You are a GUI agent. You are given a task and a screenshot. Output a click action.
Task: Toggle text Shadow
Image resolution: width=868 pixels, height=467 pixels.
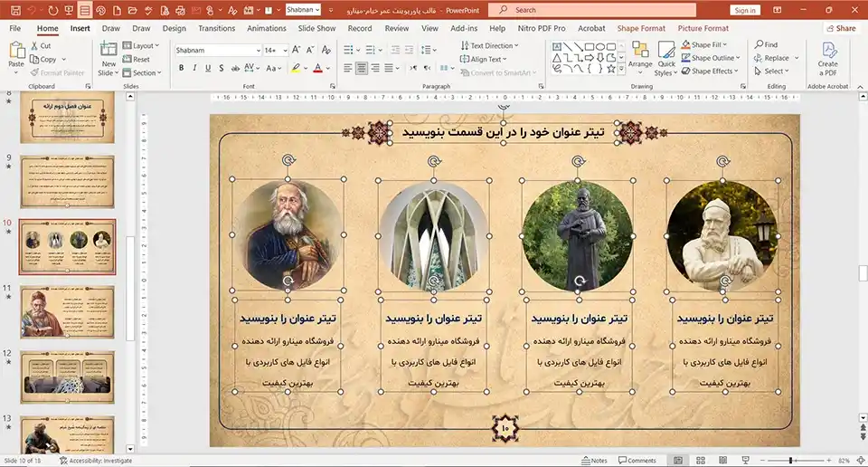point(221,68)
